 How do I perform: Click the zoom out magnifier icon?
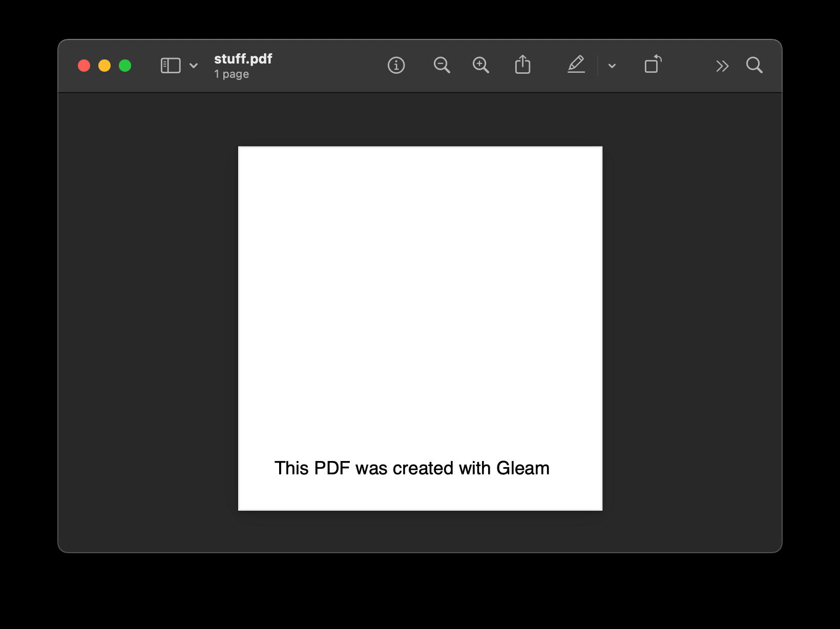click(x=442, y=66)
